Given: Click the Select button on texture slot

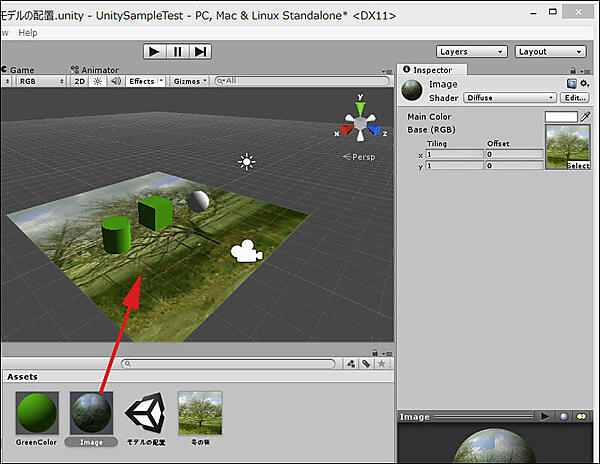Looking at the screenshot, I should pos(578,165).
